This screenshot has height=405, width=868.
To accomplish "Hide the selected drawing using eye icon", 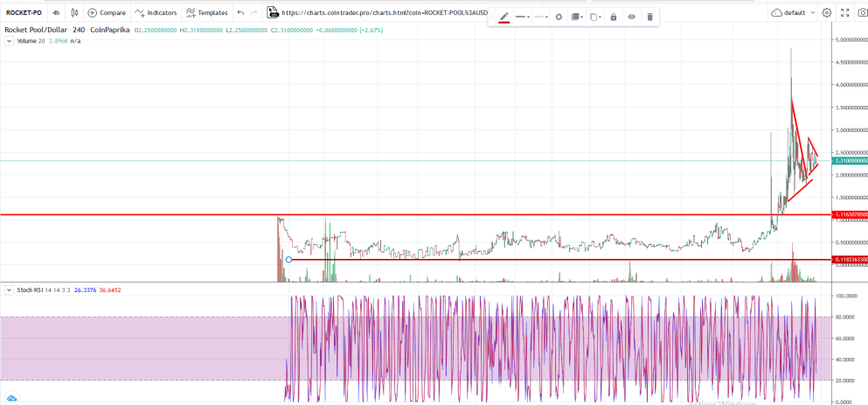I will 631,17.
